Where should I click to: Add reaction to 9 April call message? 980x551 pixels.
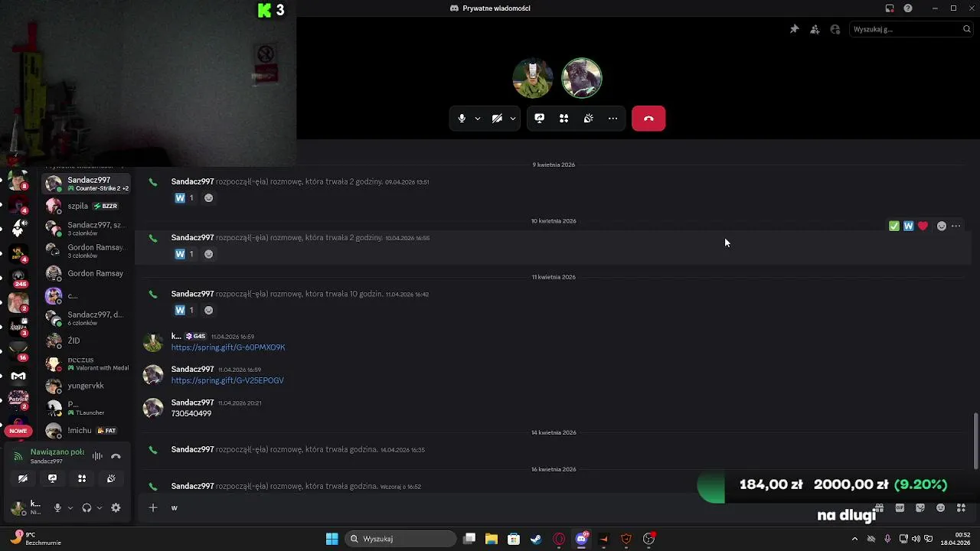[208, 198]
